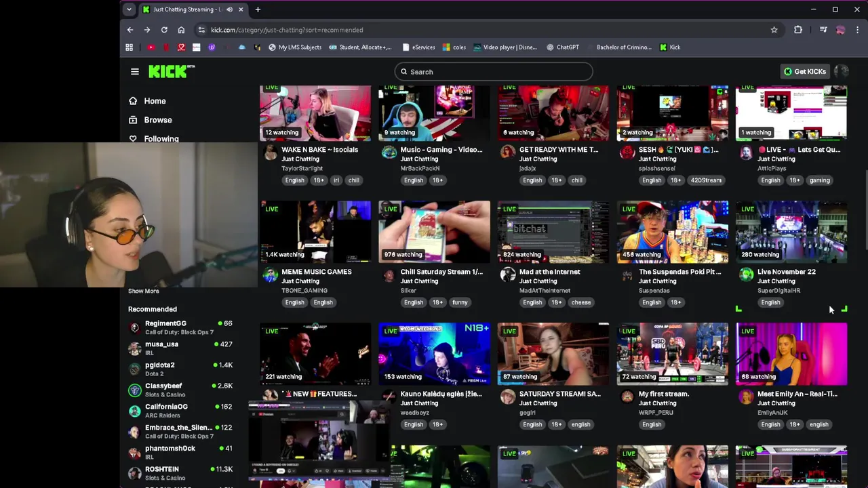868x488 pixels.
Task: Open the tab search dropdown arrow
Action: 129,9
